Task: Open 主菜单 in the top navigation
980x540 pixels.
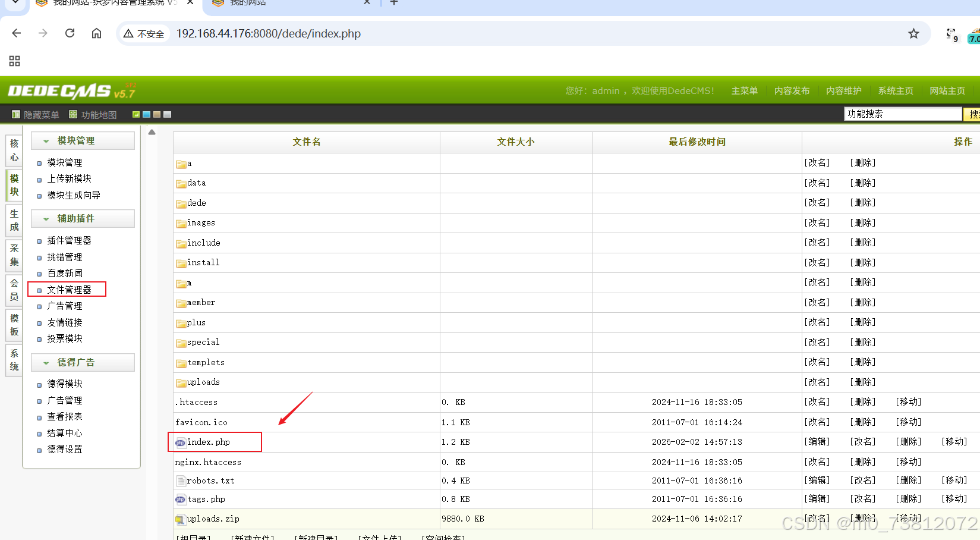Action: (x=744, y=91)
